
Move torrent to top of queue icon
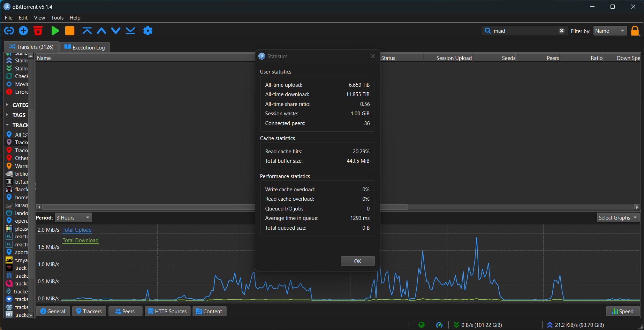coord(87,31)
